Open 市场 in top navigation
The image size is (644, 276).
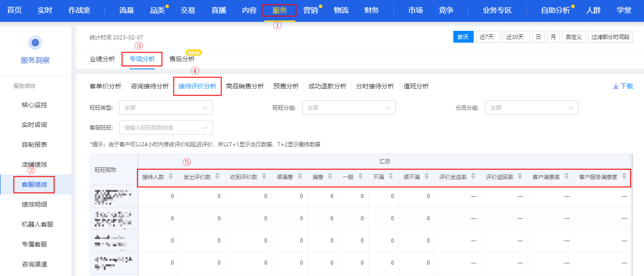click(x=415, y=10)
